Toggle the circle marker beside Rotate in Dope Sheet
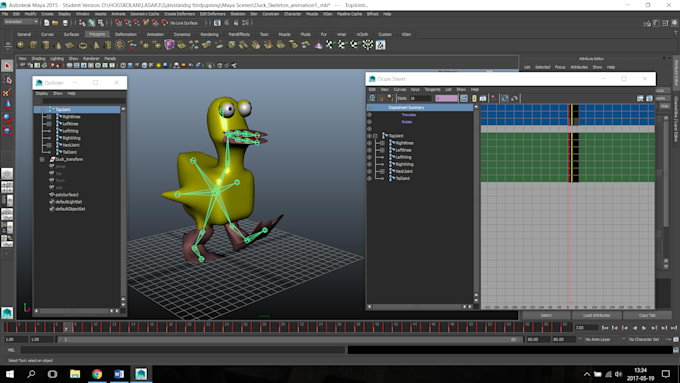680x383 pixels. (x=369, y=122)
